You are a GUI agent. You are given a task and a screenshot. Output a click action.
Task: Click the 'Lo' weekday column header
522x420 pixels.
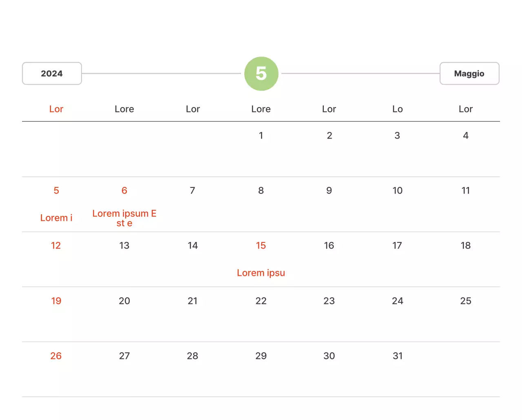pyautogui.click(x=397, y=109)
